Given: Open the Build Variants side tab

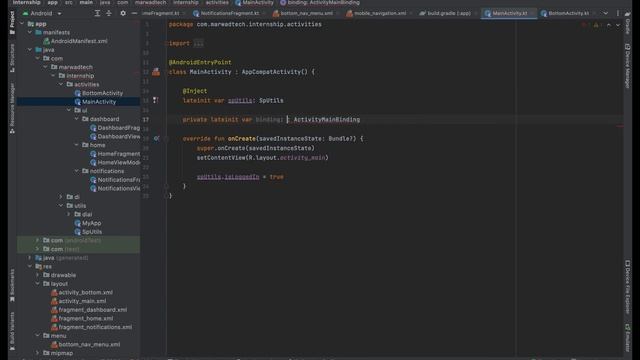Looking at the screenshot, I should (12, 331).
